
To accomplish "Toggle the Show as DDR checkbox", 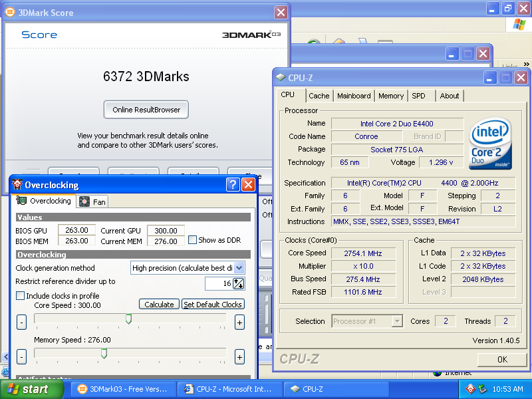I will [192, 240].
